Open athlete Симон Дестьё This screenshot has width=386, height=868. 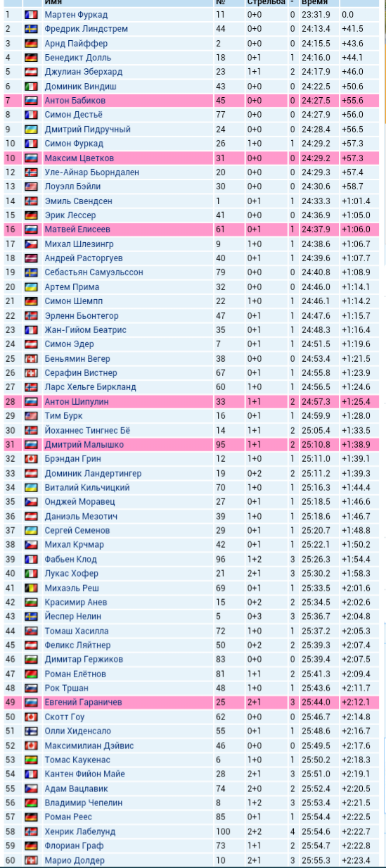pos(73,115)
